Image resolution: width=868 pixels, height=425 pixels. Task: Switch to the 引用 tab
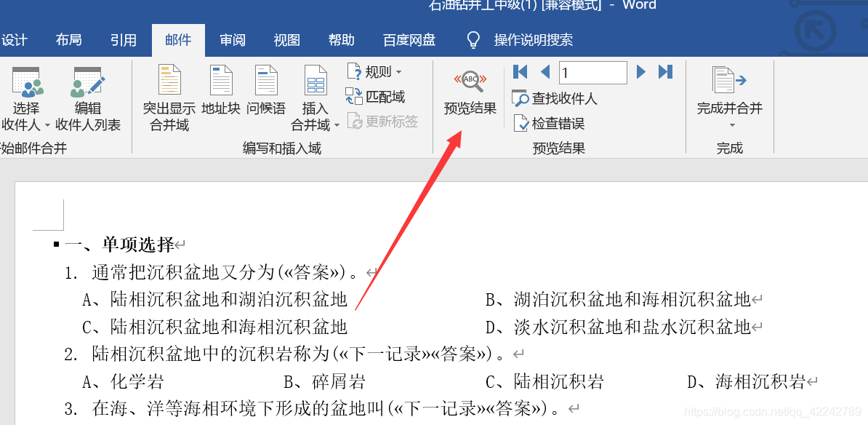click(x=123, y=40)
